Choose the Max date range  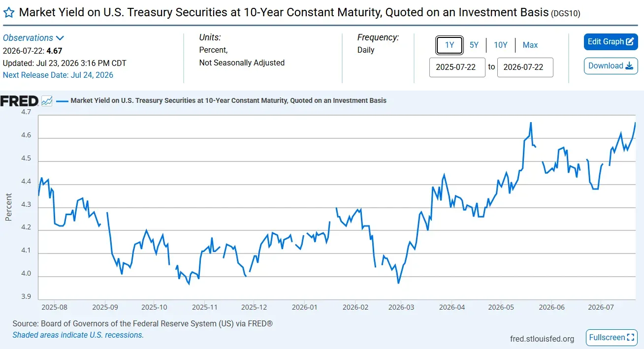[x=530, y=45]
